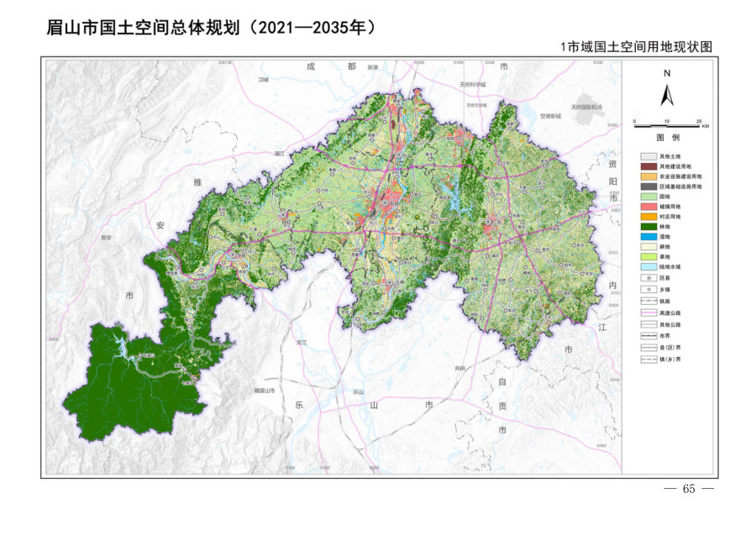Click the 区县 district marker symbol in legend

[648, 278]
